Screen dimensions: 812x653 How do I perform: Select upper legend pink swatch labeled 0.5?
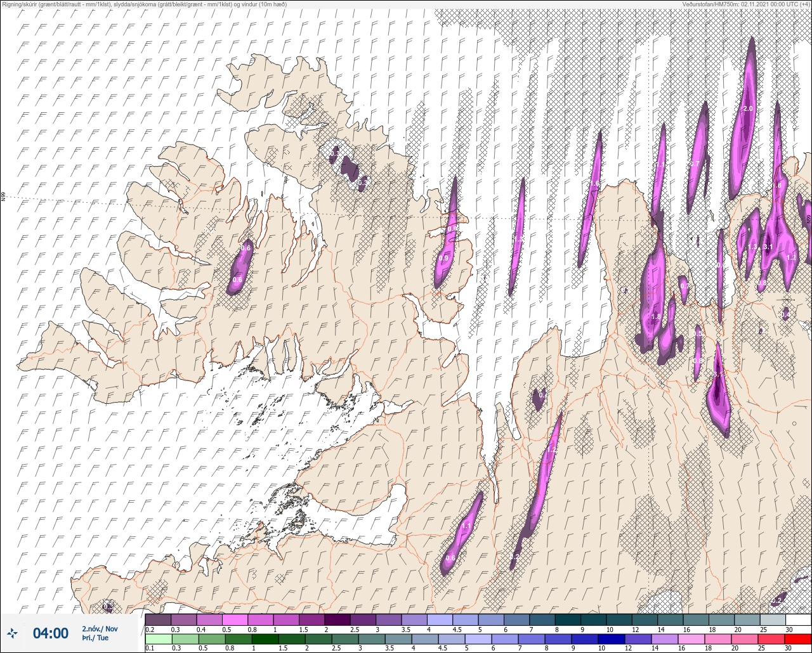tap(235, 619)
